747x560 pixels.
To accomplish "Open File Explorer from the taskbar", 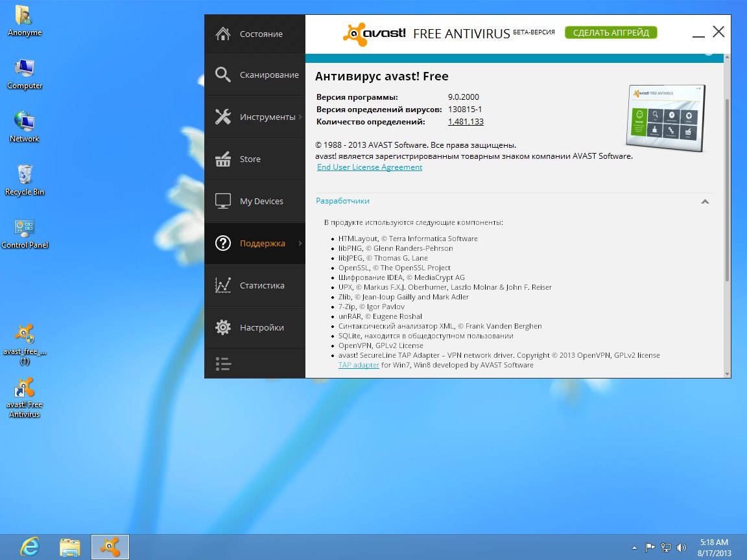I will pyautogui.click(x=70, y=547).
